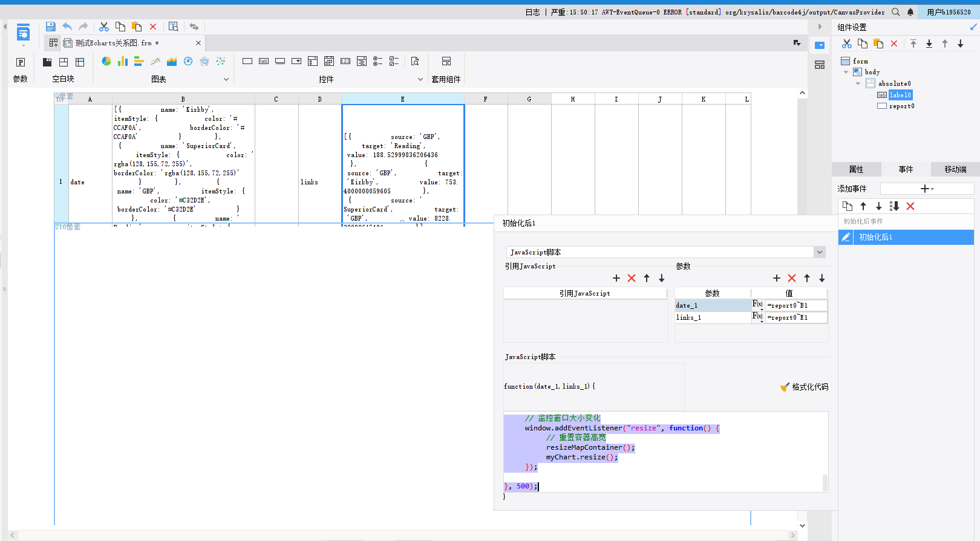Screen dimensions: 980x541
Task: Open the 用户b1956520 user account button
Action: tap(949, 12)
